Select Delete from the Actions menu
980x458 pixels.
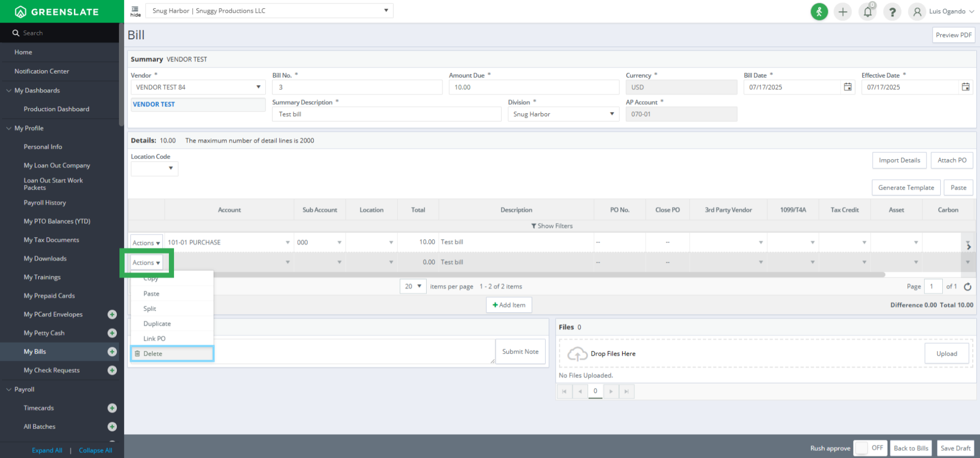(153, 353)
